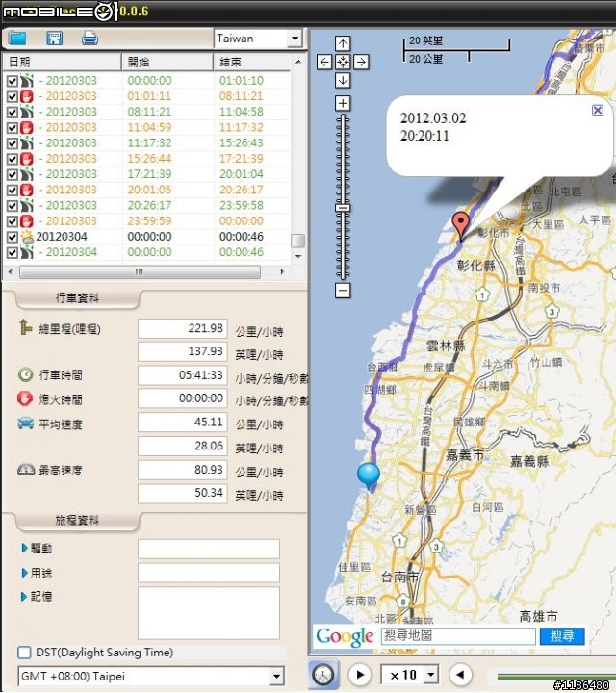Uncheck the row starting 08:11:21
The height and width of the screenshot is (693, 616).
[13, 113]
